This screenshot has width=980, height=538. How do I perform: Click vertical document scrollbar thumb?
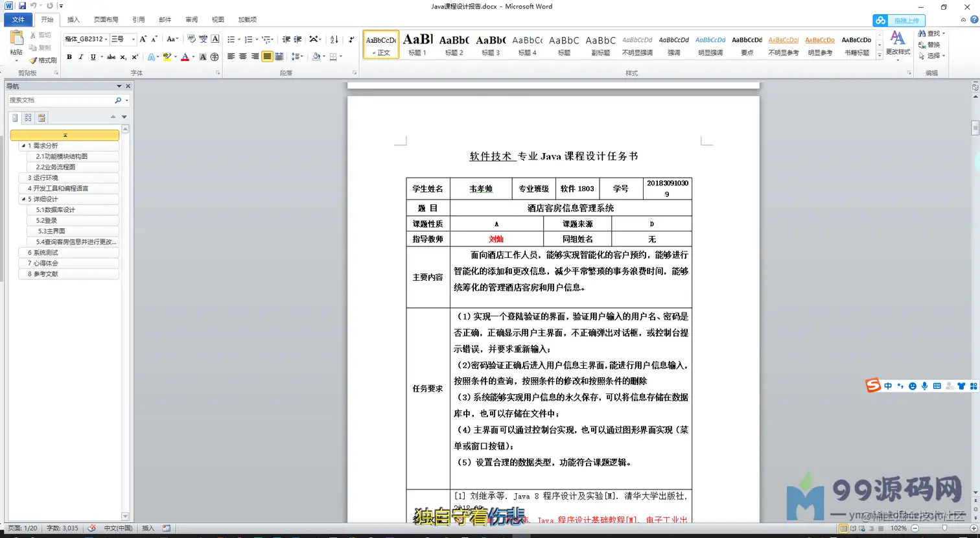(975, 128)
